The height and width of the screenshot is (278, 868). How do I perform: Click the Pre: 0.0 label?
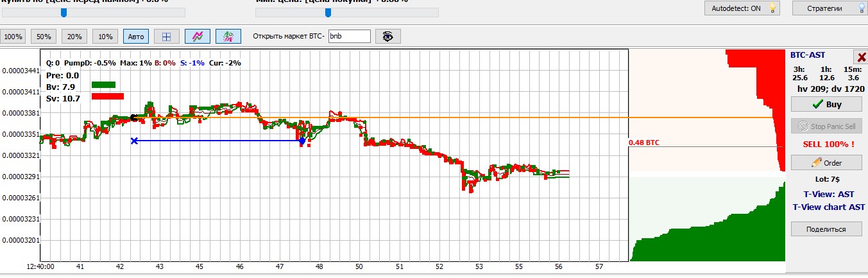tap(62, 75)
